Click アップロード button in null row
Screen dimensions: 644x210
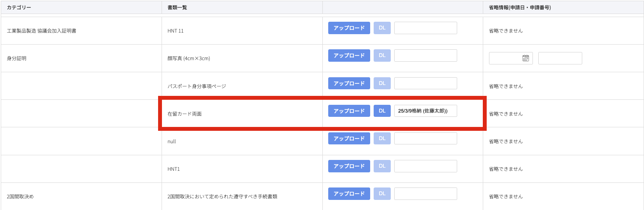click(x=349, y=139)
